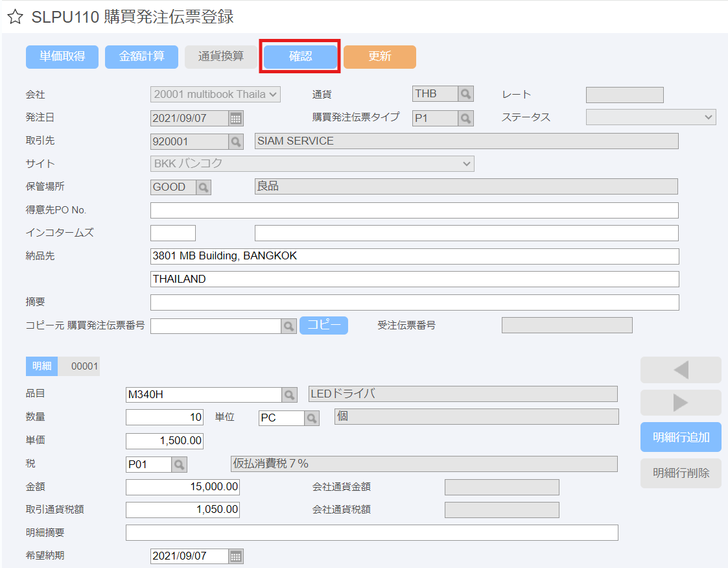Go to the next detail line with the right arrow

tap(681, 402)
